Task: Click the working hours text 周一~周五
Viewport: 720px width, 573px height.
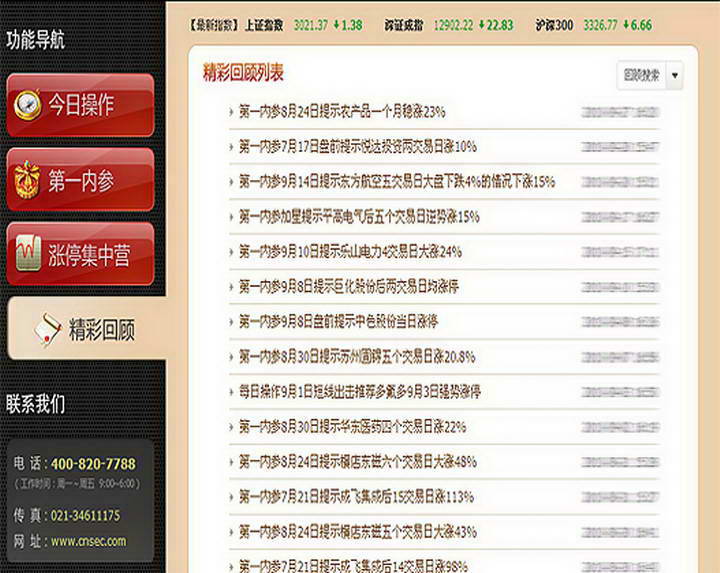Action: click(x=77, y=484)
